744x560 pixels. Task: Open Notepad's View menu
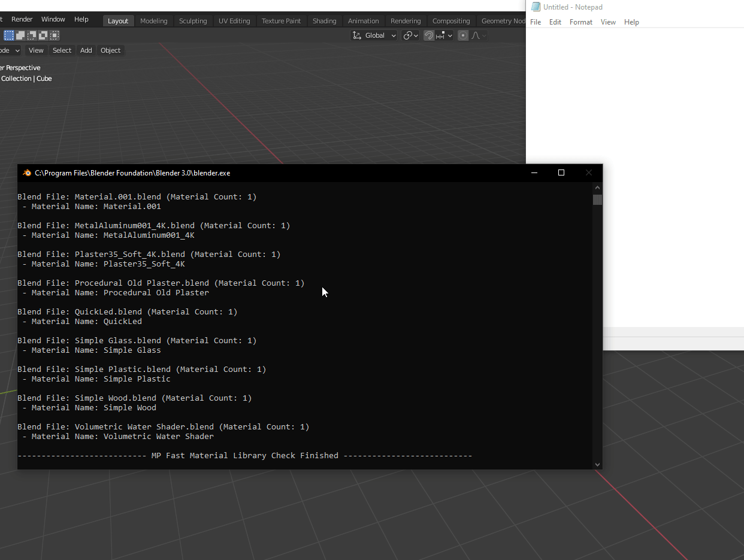pyautogui.click(x=608, y=22)
